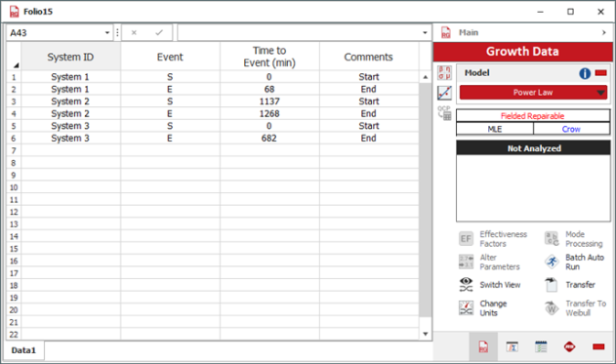The height and width of the screenshot is (364, 616).
Task: Select row header 1
Action: pyautogui.click(x=14, y=77)
